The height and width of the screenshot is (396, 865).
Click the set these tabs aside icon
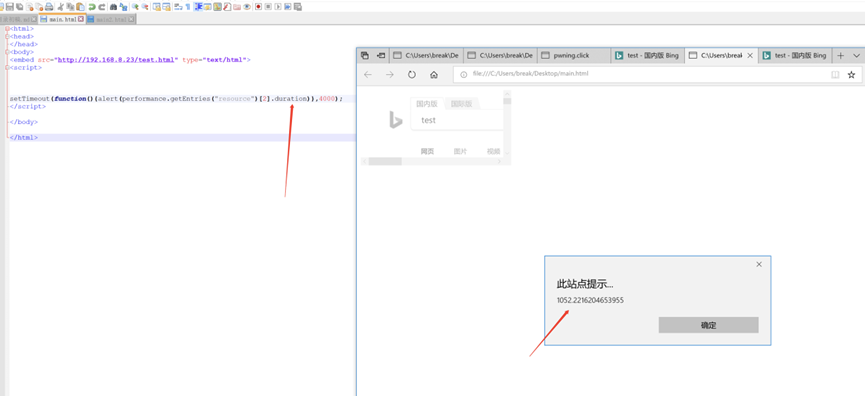tap(381, 56)
